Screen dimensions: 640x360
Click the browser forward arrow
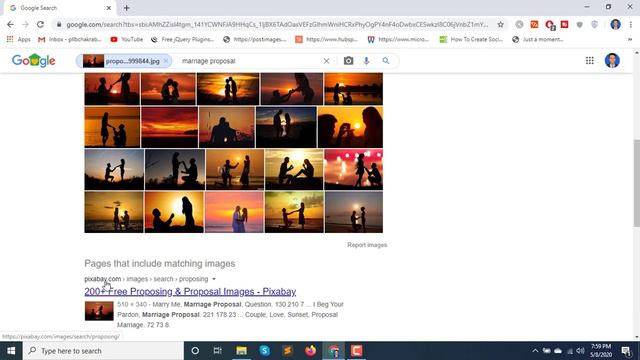pos(25,24)
